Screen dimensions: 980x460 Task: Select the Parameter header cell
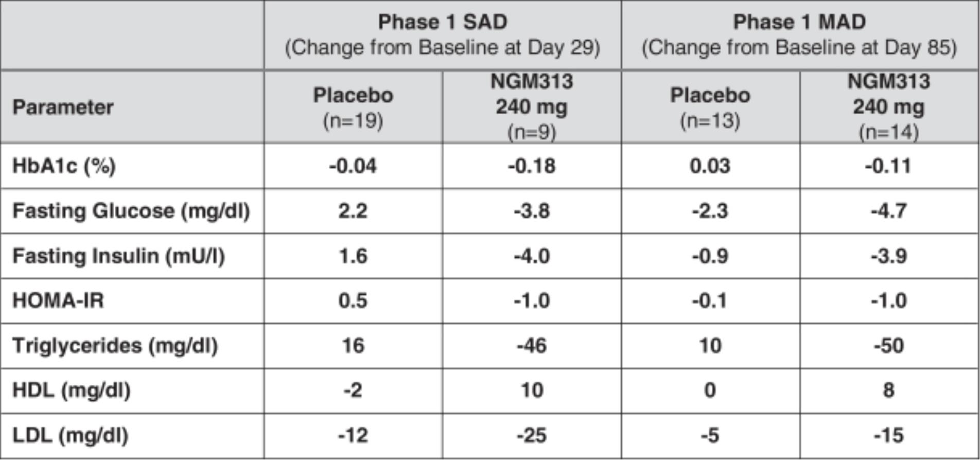(63, 107)
